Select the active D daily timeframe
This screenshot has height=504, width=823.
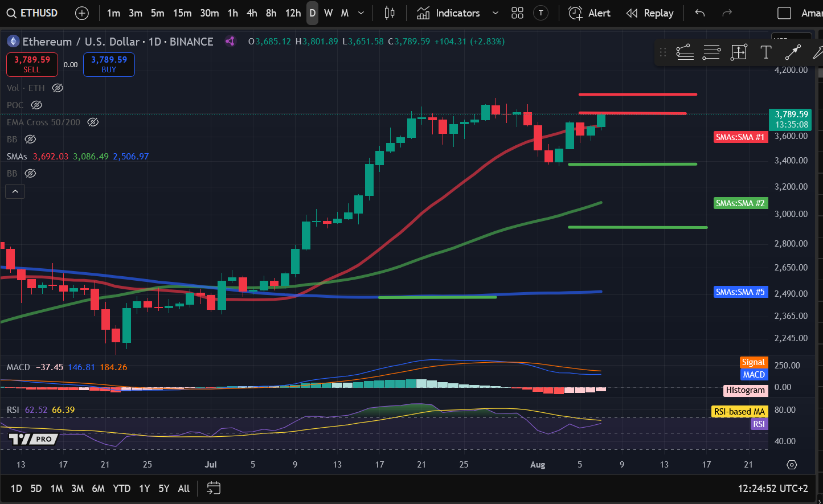pos(312,13)
